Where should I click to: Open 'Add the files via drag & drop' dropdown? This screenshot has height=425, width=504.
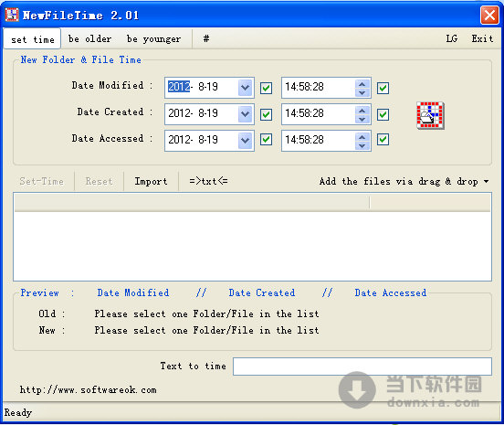click(x=404, y=182)
